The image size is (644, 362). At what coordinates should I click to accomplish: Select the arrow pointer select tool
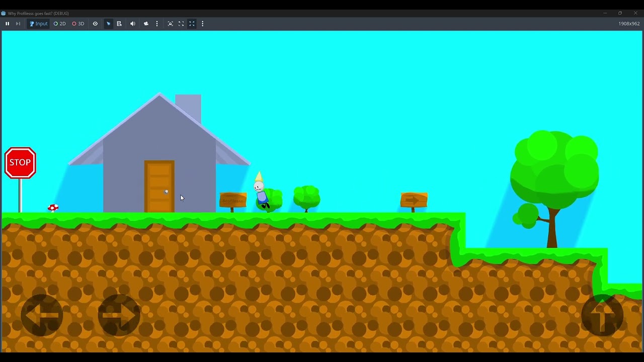(x=108, y=24)
